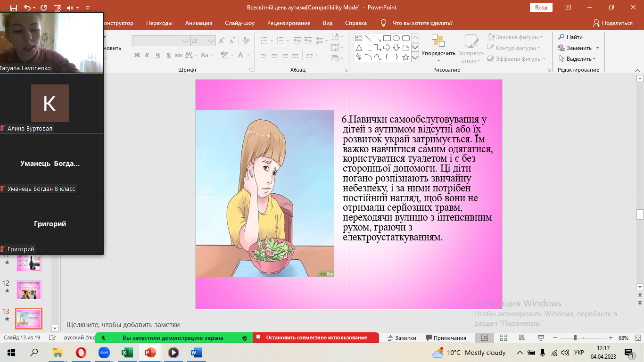The width and height of the screenshot is (644, 362).
Task: Start slideshow from status bar icon
Action: click(x=541, y=338)
